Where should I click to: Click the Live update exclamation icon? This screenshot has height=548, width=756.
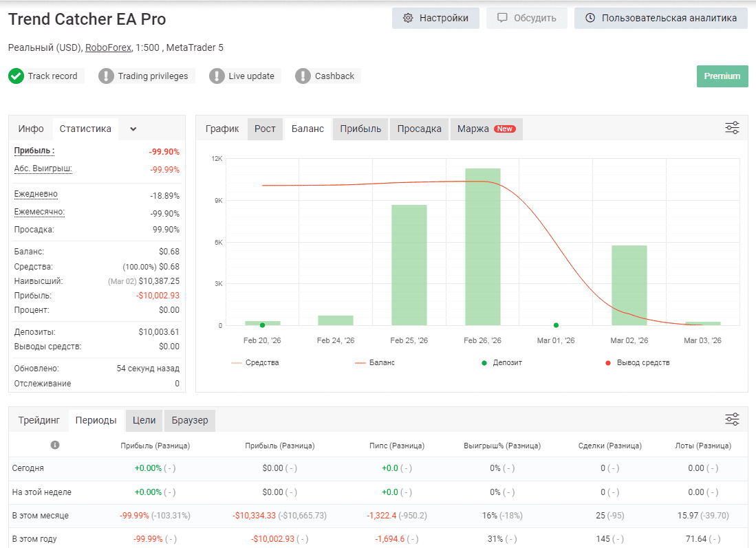(217, 76)
